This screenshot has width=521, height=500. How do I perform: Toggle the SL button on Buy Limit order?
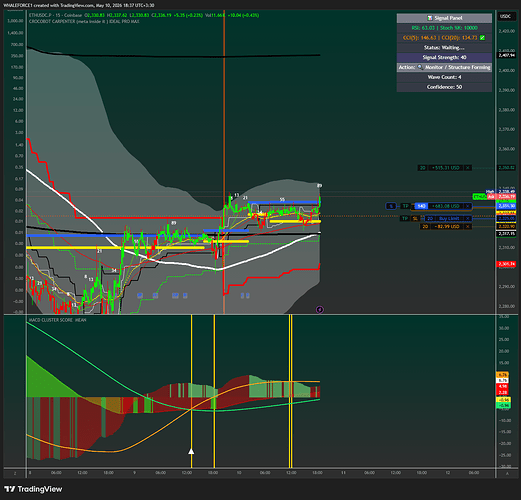click(x=415, y=219)
